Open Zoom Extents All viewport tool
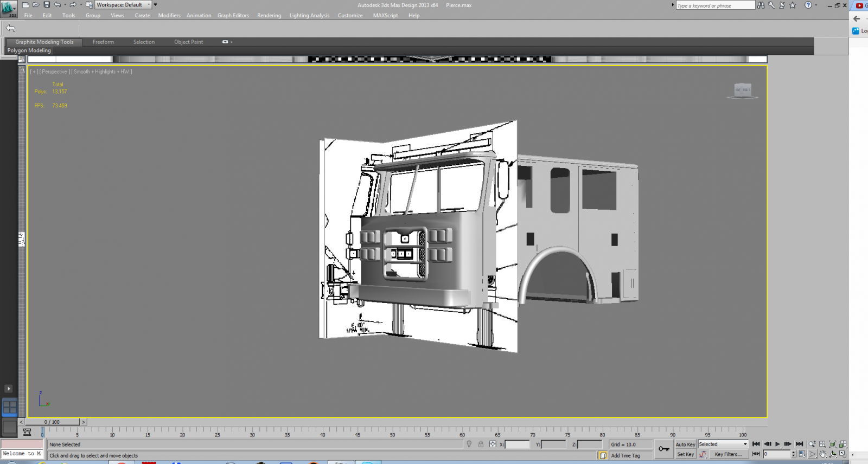The height and width of the screenshot is (464, 868). [843, 444]
